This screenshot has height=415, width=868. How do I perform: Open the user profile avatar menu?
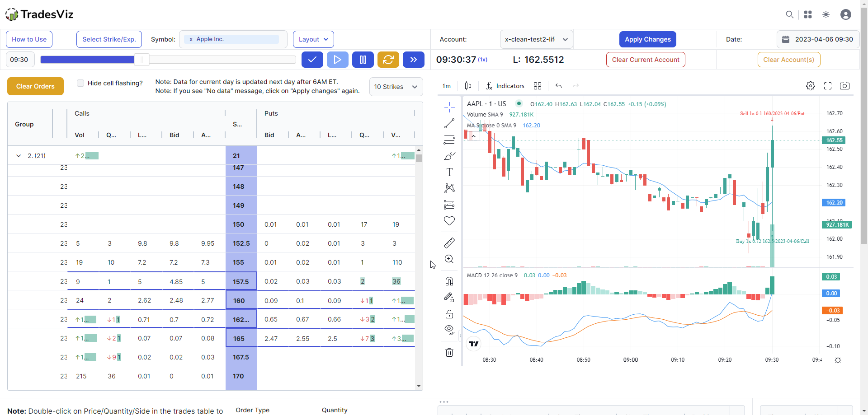click(846, 14)
